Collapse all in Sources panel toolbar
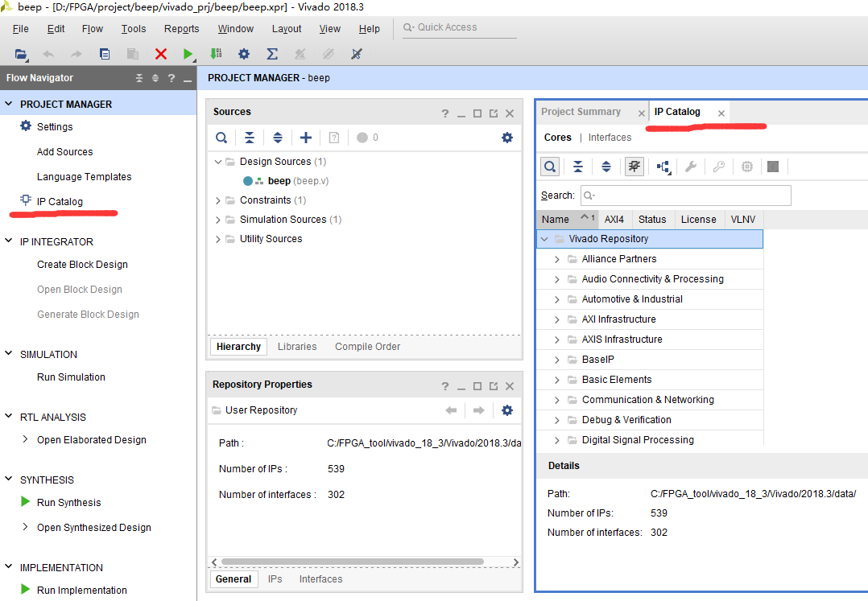 pos(250,138)
